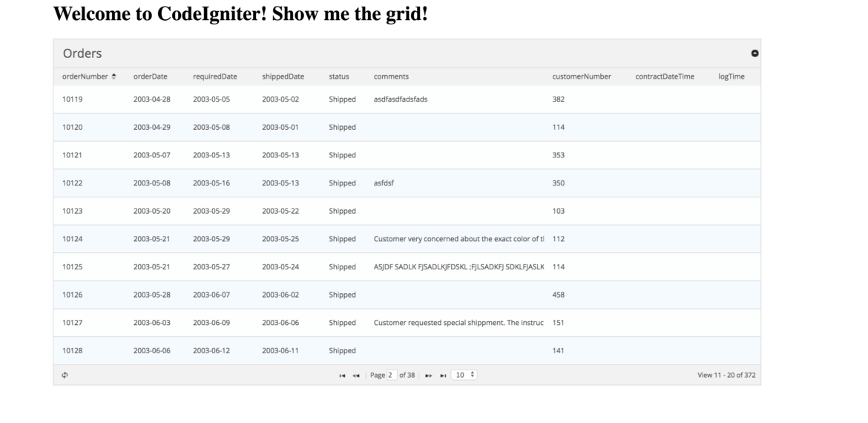Click customer number 103
Image resolution: width=868 pixels, height=423 pixels.
pyautogui.click(x=558, y=211)
